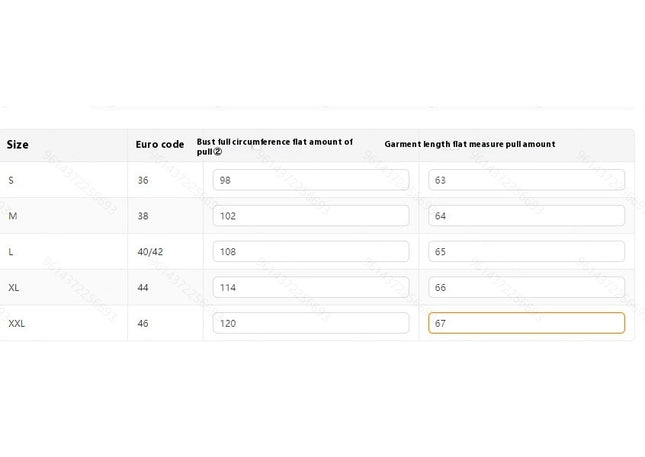Click the Garment length flat measure header
Viewport: 645px width, 457px height.
click(470, 144)
